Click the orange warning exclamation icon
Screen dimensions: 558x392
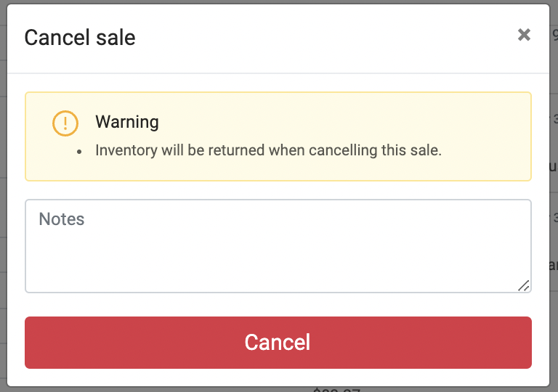click(x=65, y=123)
